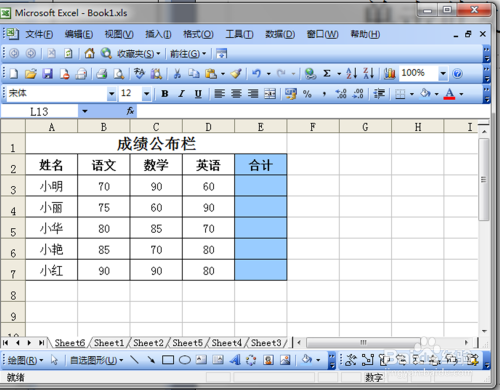The image size is (500, 390).
Task: Align text right
Action: tap(253, 94)
